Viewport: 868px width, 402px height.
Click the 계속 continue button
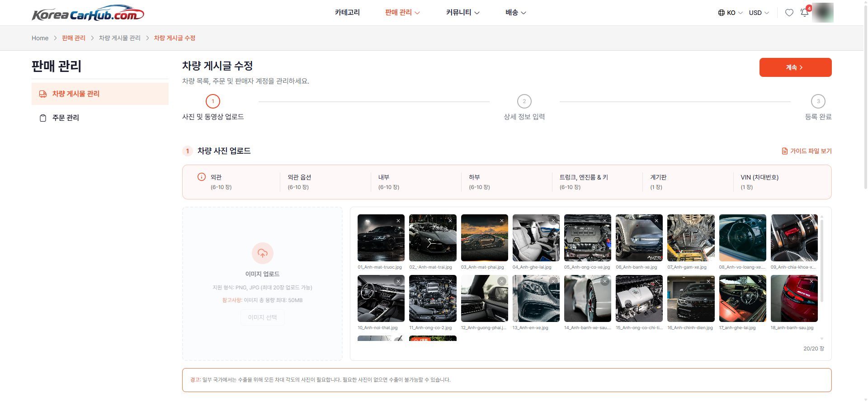click(x=795, y=67)
